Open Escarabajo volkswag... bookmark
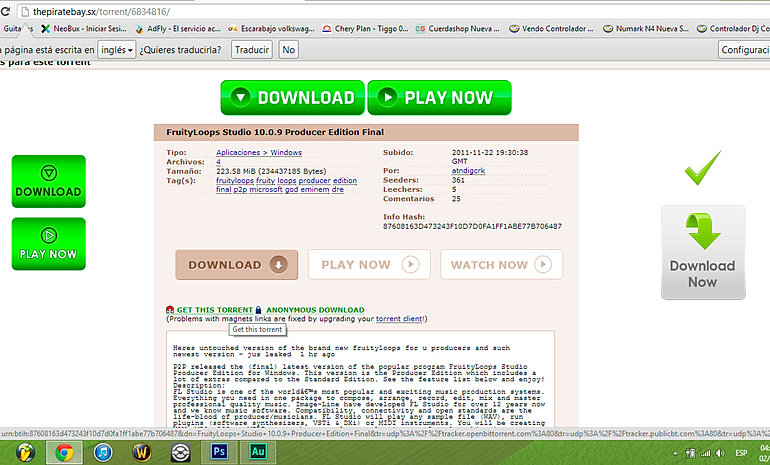770x465 pixels. point(271,29)
